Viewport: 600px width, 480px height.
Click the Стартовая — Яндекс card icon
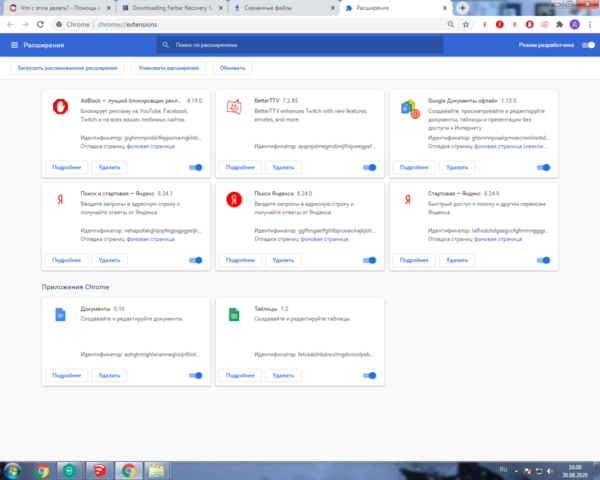(408, 199)
